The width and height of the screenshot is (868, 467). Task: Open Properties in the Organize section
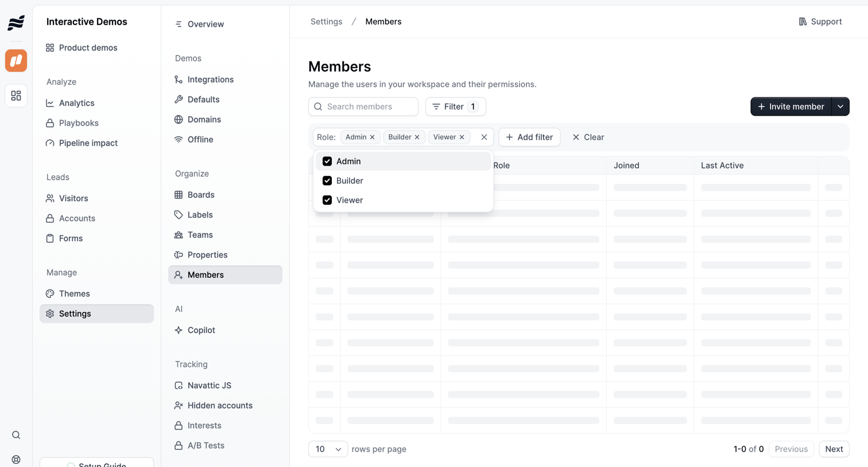[225, 255]
